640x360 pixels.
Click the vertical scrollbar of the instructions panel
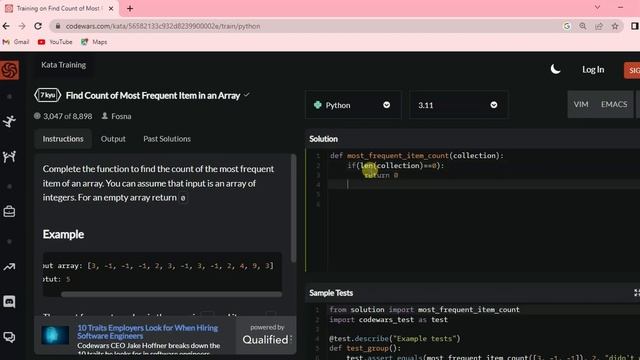pyautogui.click(x=293, y=208)
